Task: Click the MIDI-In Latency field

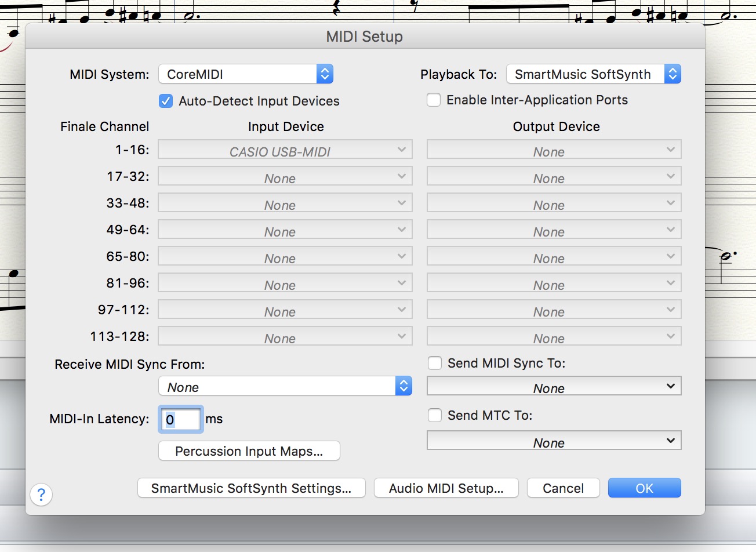Action: point(180,419)
